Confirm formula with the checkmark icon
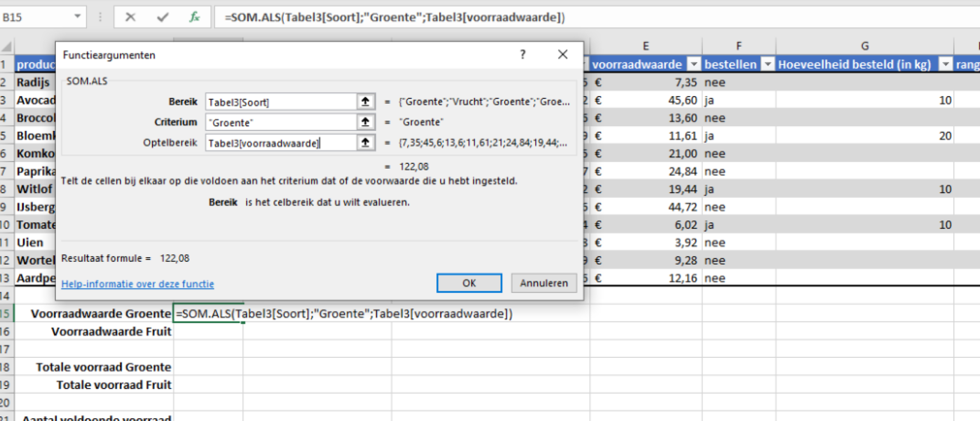Viewport: 980px width, 421px height. (x=162, y=17)
